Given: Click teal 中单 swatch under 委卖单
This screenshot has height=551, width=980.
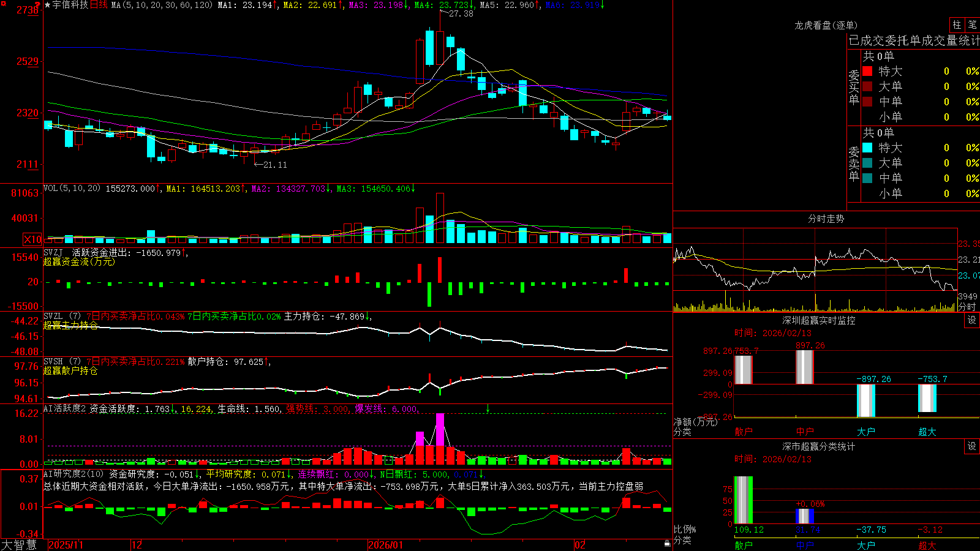Looking at the screenshot, I should [867, 178].
